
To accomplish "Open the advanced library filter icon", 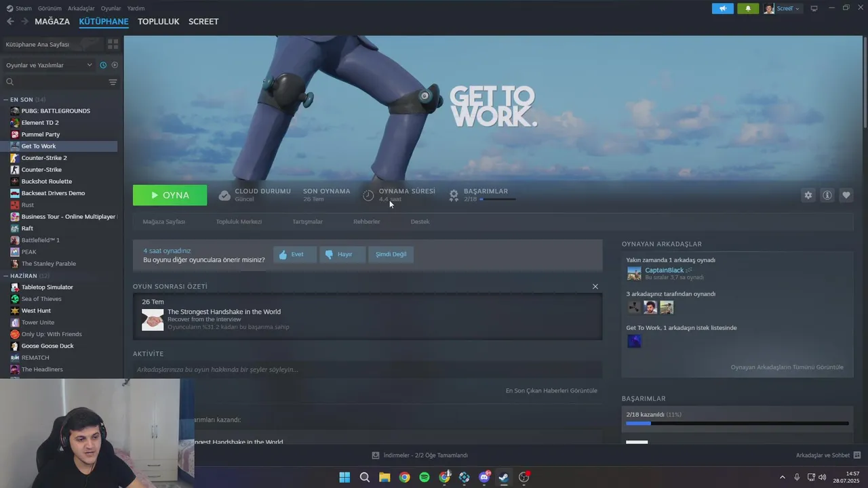I will pos(113,82).
